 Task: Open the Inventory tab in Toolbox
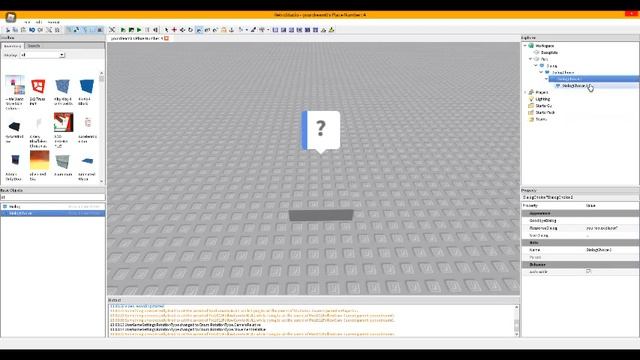[13, 46]
